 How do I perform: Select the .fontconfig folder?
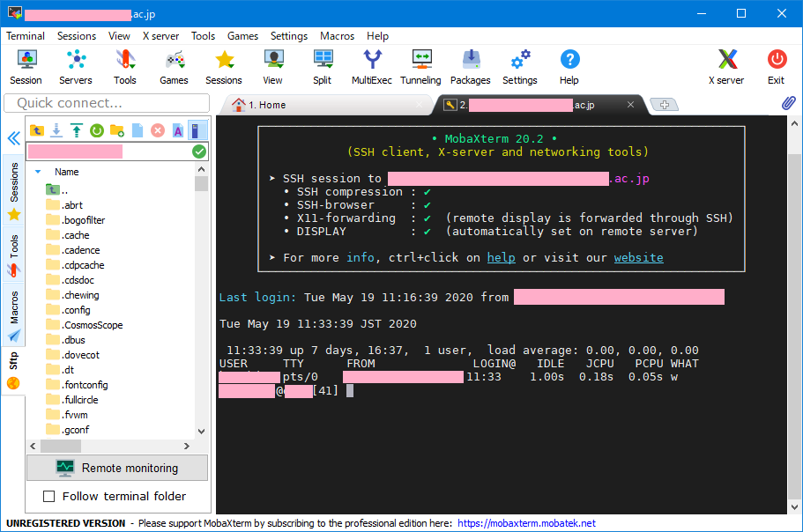click(77, 385)
